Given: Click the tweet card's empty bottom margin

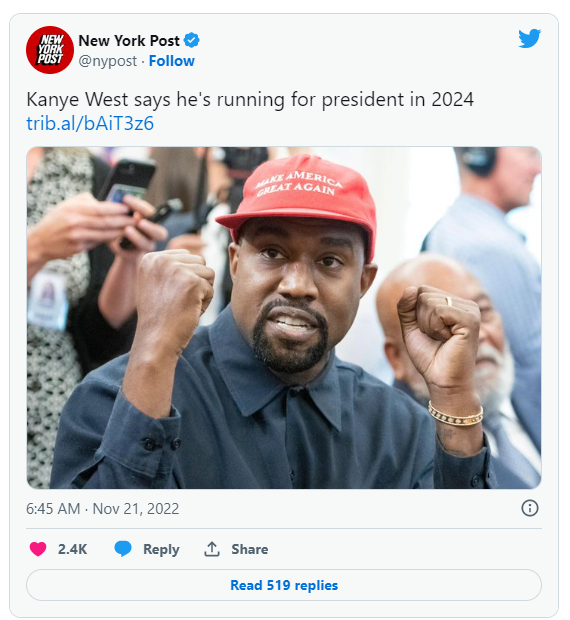Looking at the screenshot, I should click(x=284, y=609).
